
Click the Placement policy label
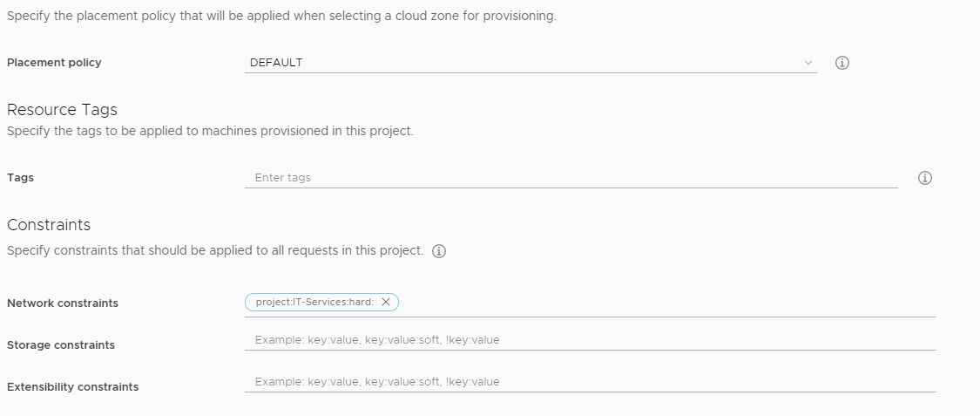click(x=54, y=63)
